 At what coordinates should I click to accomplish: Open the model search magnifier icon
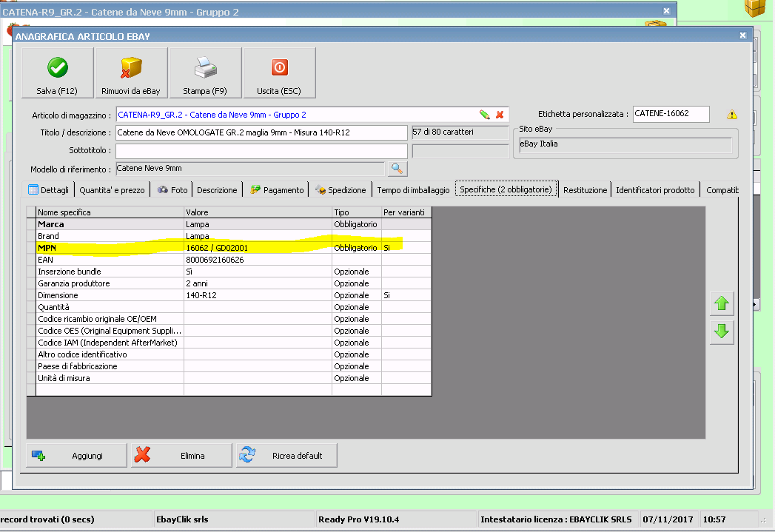[x=397, y=169]
